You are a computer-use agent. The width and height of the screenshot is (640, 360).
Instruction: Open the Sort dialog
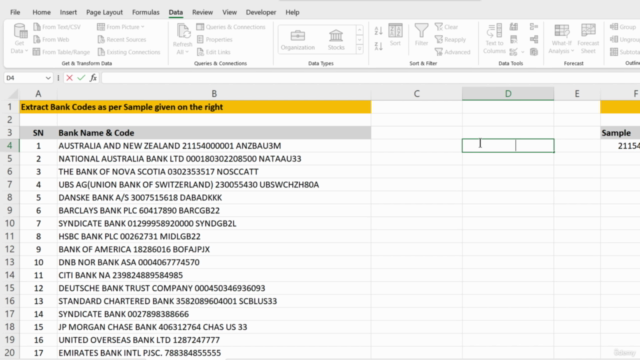pyautogui.click(x=395, y=35)
